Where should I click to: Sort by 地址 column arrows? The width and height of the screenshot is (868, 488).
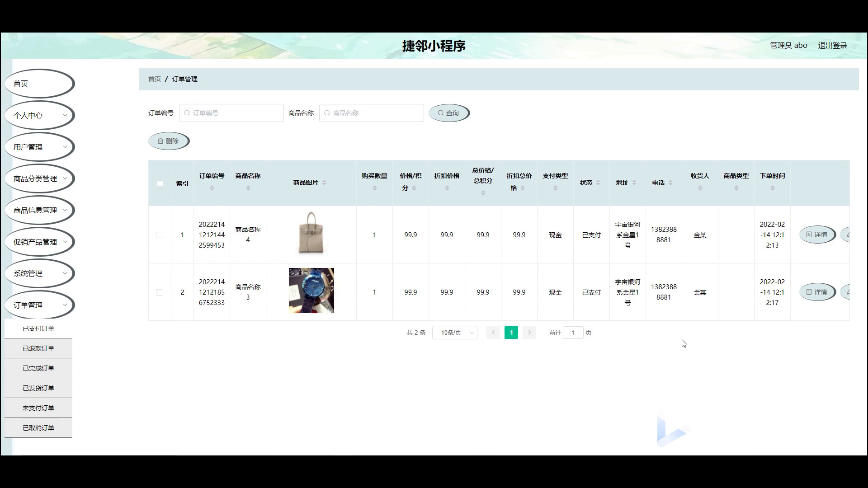pos(634,183)
